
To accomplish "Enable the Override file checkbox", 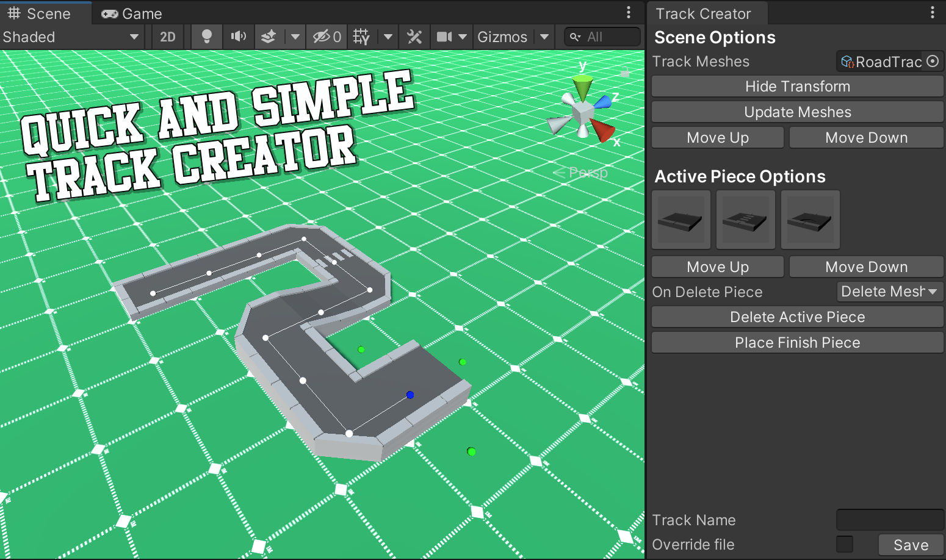I will [x=845, y=544].
